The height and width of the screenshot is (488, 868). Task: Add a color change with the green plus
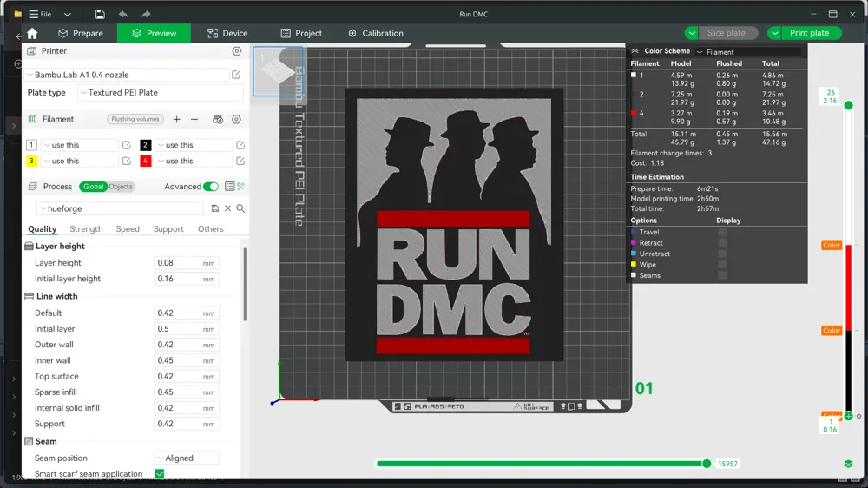coord(848,416)
